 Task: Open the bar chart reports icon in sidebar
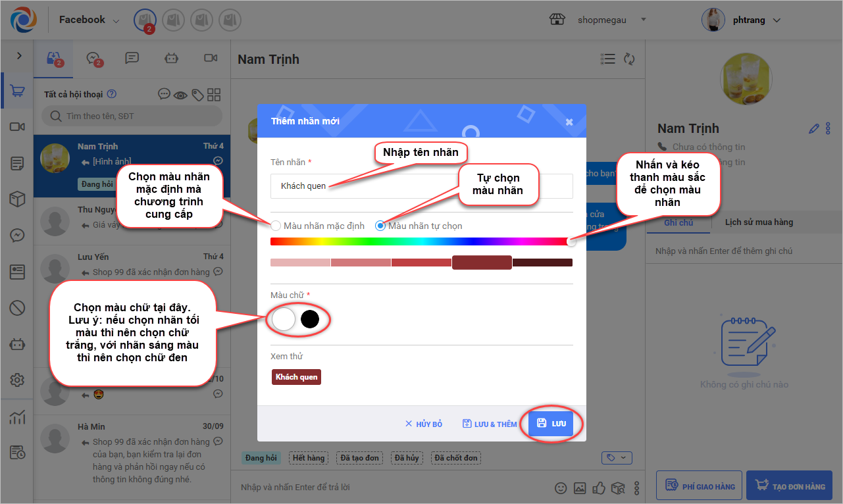click(17, 416)
